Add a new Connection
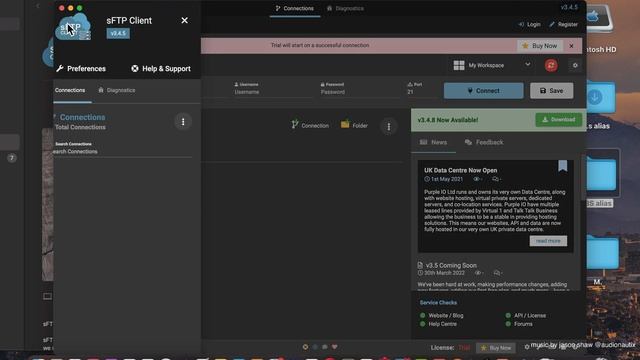The image size is (640, 360). click(x=310, y=125)
